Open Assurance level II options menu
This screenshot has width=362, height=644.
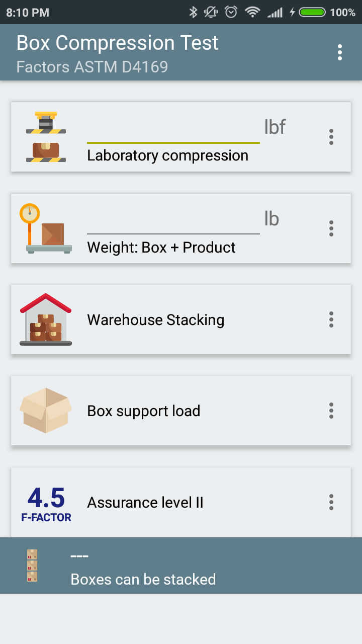pos(331,502)
